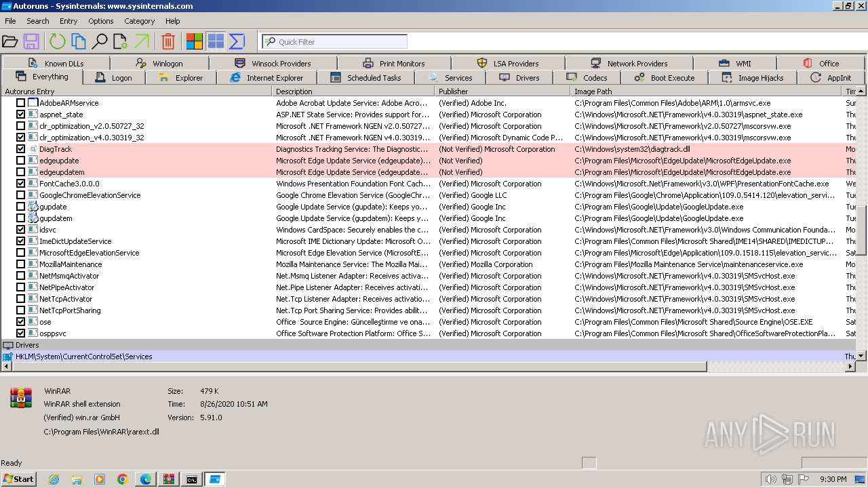
Task: Select the HKLM\System\CurrentControlSet\Services row
Action: pos(429,357)
